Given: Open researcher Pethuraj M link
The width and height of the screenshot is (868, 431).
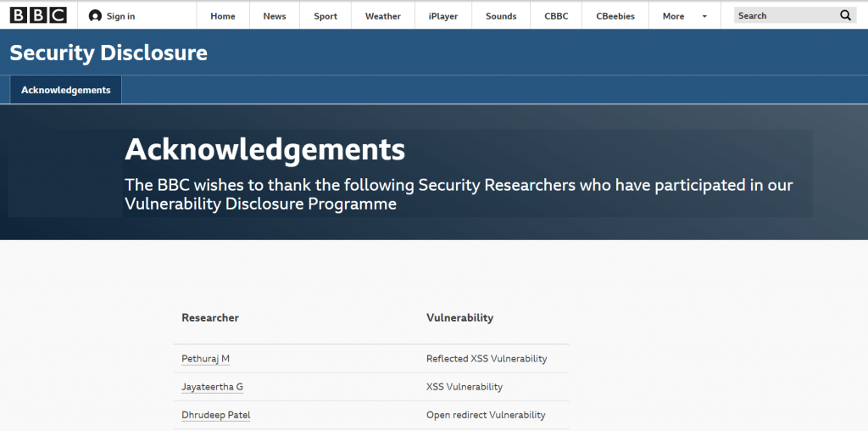Looking at the screenshot, I should (205, 358).
